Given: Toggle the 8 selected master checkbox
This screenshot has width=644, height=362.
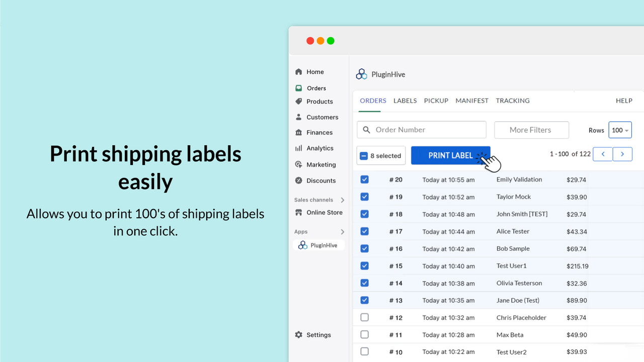Looking at the screenshot, I should [x=364, y=155].
